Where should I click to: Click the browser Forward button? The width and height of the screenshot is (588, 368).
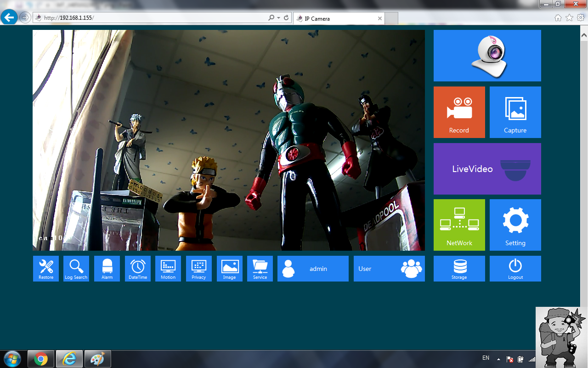(25, 18)
